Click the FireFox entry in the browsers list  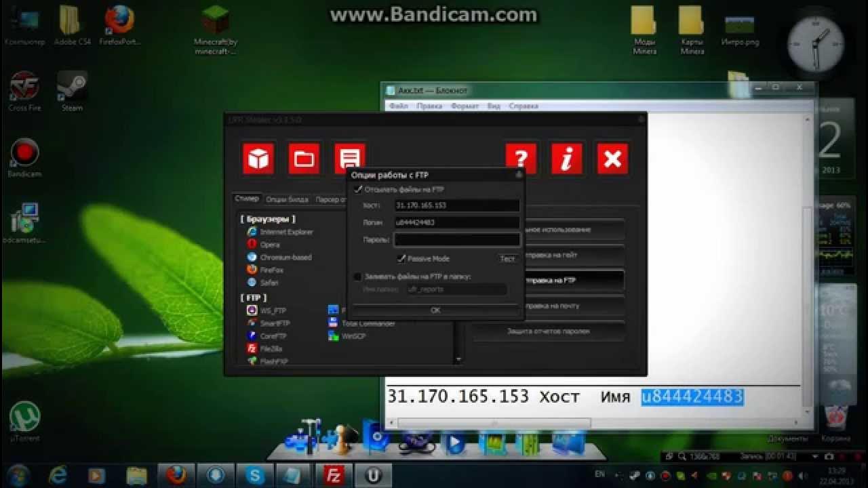pyautogui.click(x=265, y=270)
